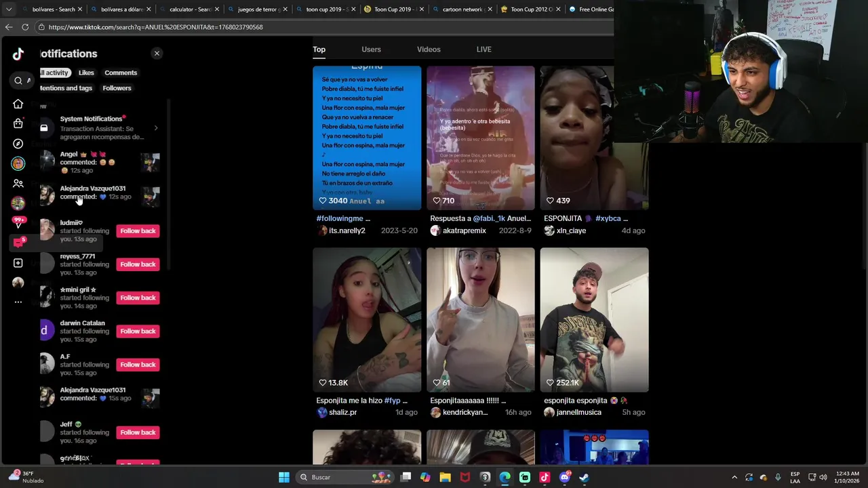This screenshot has height=488, width=868.
Task: Switch to the Videos search tab
Action: [429, 49]
